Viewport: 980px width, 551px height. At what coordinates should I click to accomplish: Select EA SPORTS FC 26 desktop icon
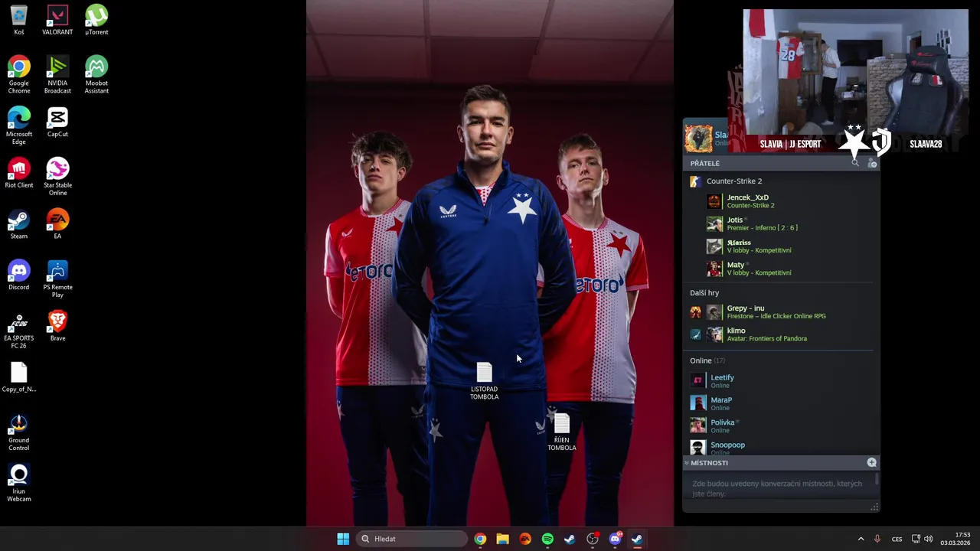tap(19, 331)
